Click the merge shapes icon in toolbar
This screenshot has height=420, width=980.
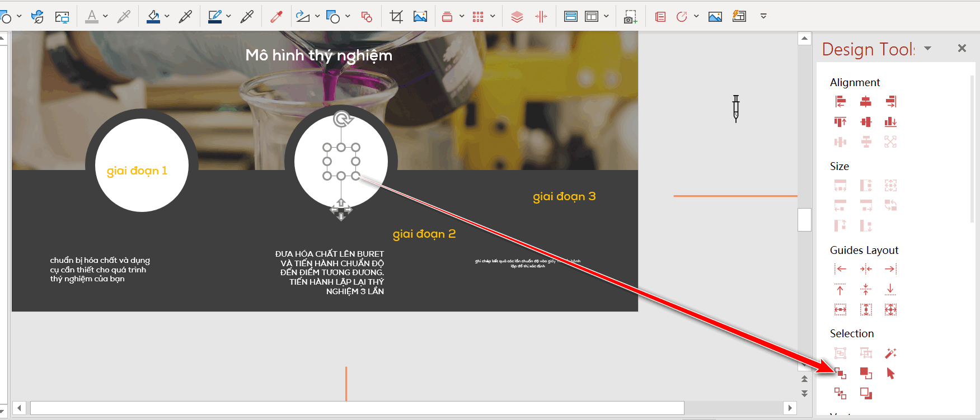click(367, 16)
